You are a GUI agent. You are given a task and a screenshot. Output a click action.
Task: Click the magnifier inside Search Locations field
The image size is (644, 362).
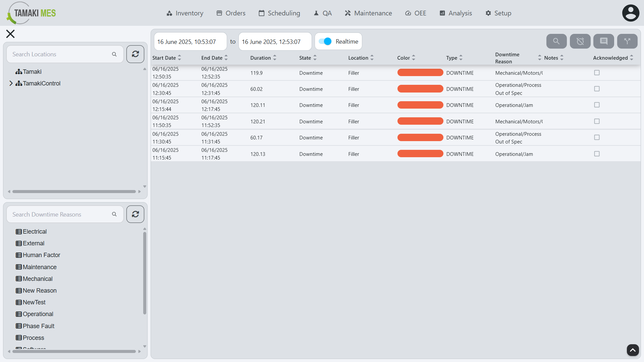point(114,54)
